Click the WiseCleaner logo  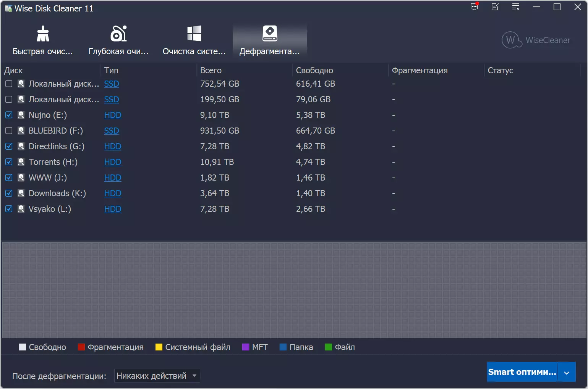536,40
